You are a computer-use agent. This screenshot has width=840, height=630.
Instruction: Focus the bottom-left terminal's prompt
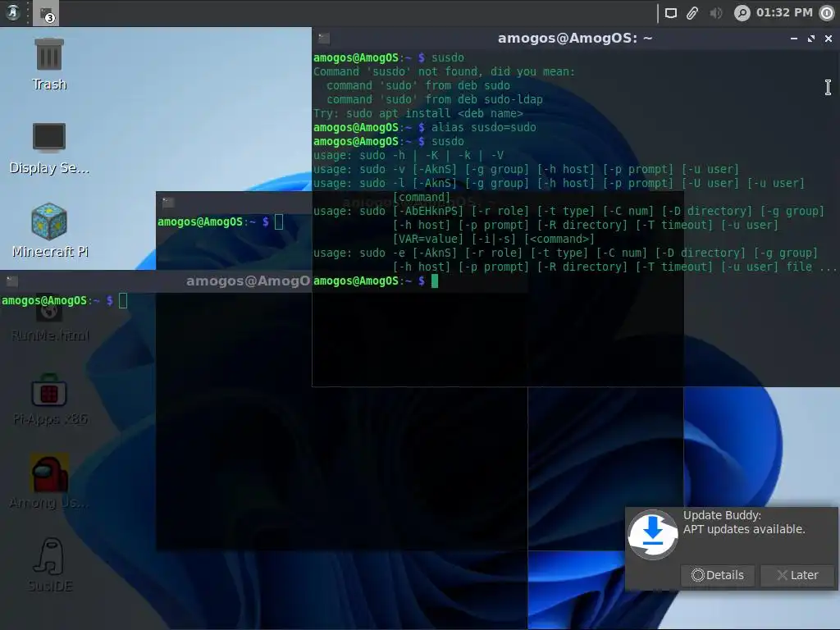coord(64,300)
